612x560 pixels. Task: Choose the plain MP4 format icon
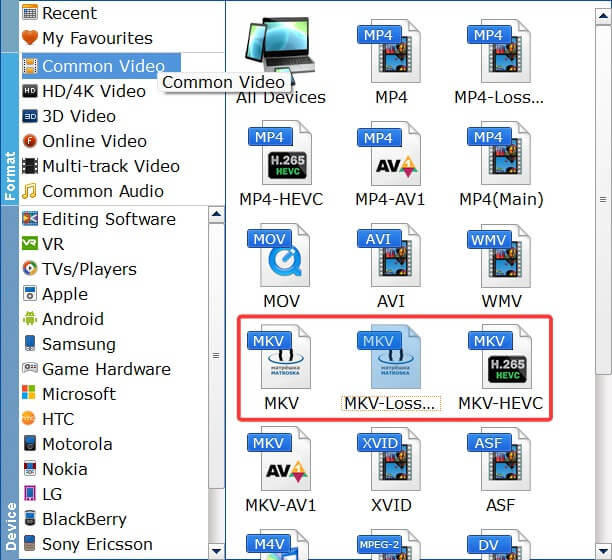point(390,51)
